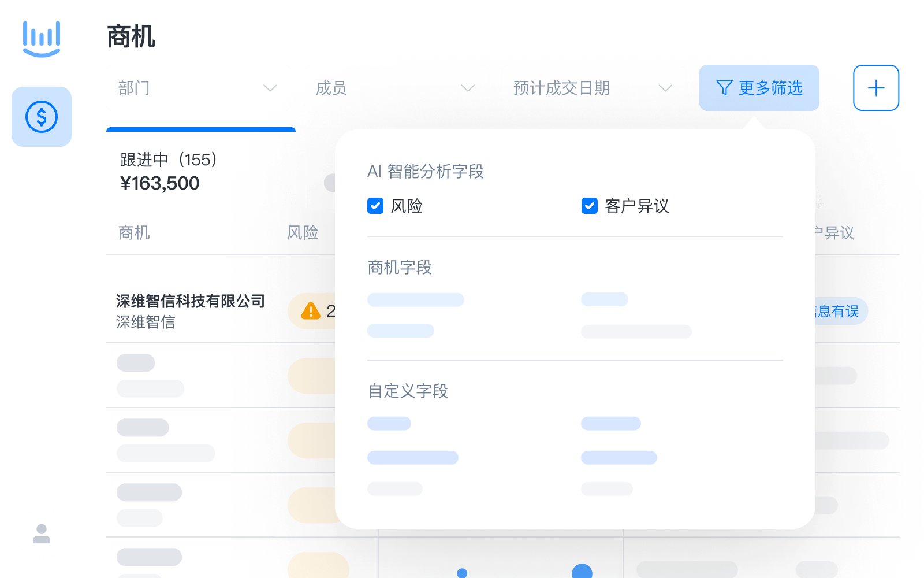Disable the 客户异议 checkbox
The height and width of the screenshot is (578, 924).
pos(588,206)
